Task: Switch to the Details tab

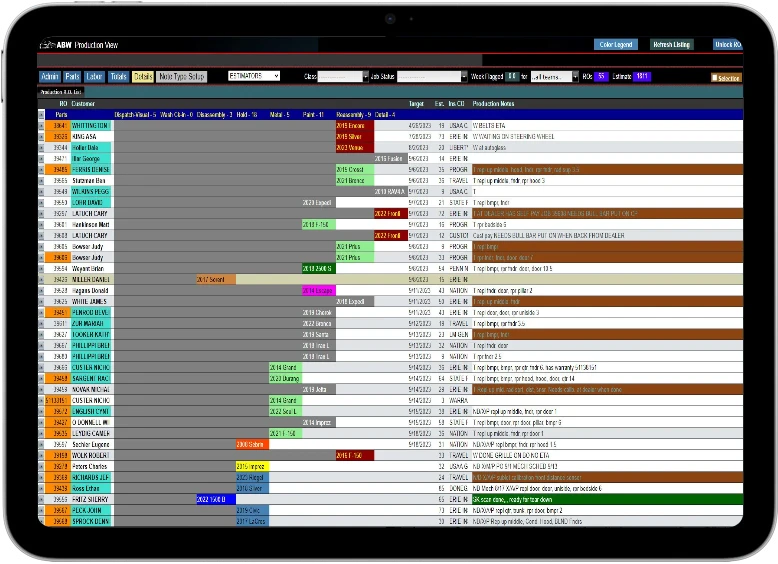Action: 142,76
